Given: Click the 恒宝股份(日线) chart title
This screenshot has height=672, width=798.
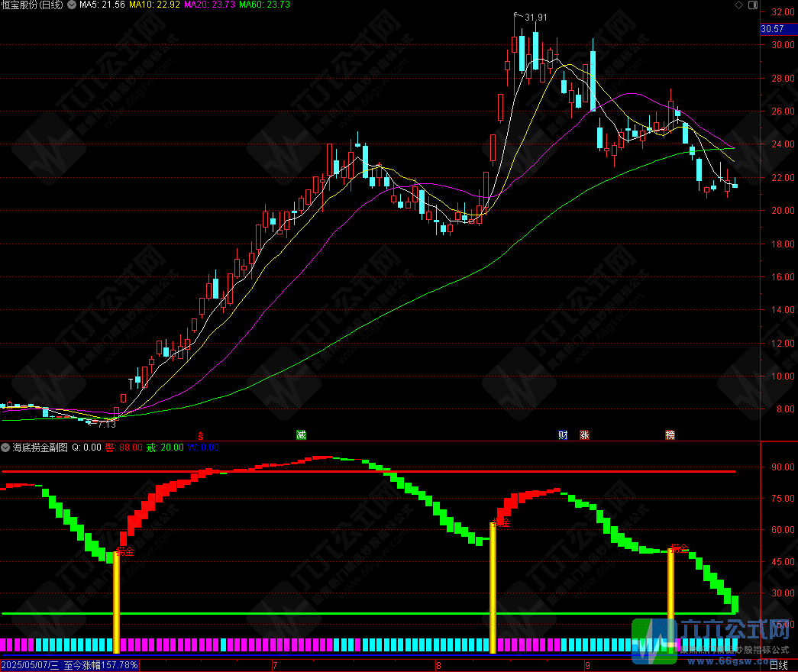Looking at the screenshot, I should coord(32,5).
